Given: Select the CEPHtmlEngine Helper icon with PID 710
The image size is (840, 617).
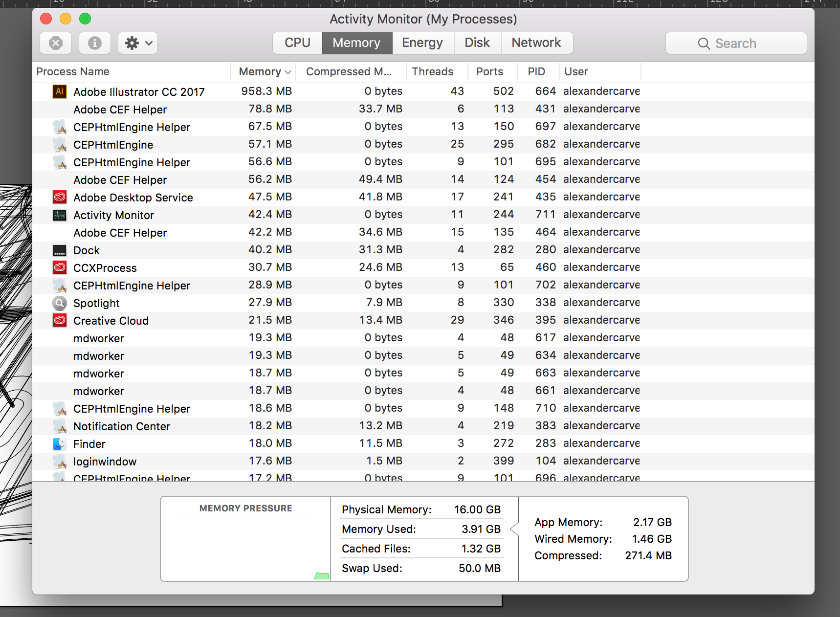Looking at the screenshot, I should point(60,408).
